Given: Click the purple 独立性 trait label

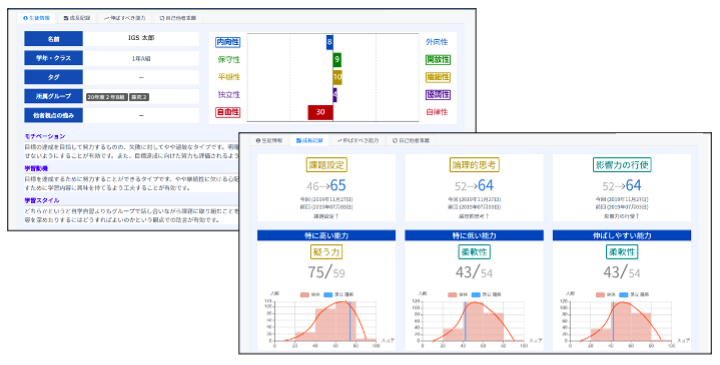Looking at the screenshot, I should 229,95.
